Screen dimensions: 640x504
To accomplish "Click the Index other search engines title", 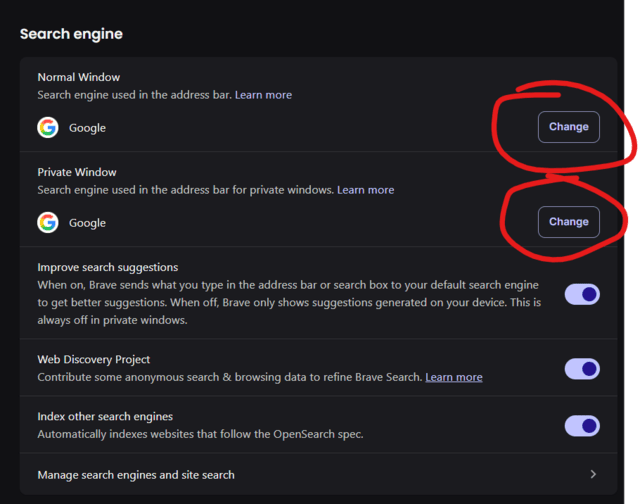I will coord(105,417).
